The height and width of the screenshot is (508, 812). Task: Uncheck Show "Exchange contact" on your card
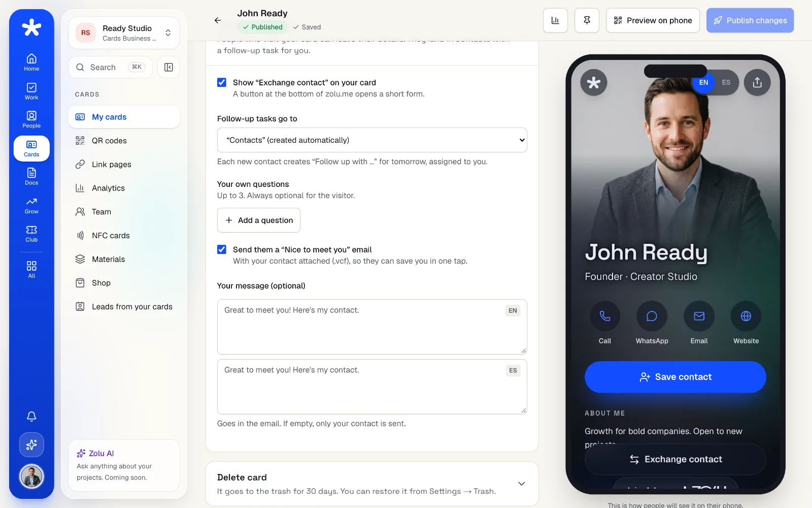click(x=222, y=82)
